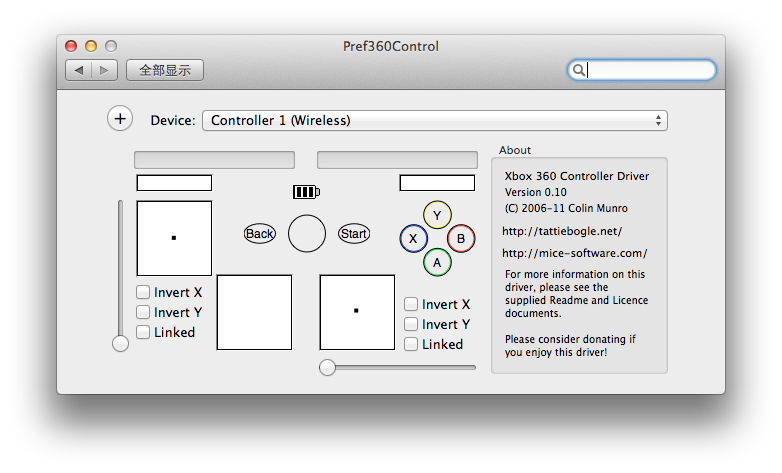Click the D-pad indicator box
Image resolution: width=782 pixels, height=473 pixels.
point(254,312)
